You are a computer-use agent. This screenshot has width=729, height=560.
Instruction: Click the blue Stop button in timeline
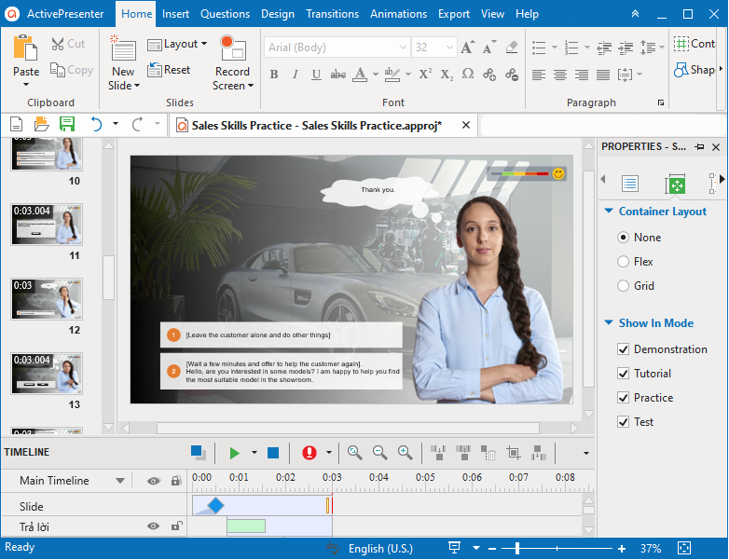click(273, 453)
